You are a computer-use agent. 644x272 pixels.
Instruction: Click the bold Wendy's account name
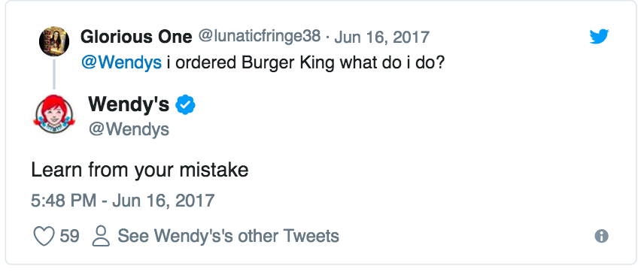129,104
